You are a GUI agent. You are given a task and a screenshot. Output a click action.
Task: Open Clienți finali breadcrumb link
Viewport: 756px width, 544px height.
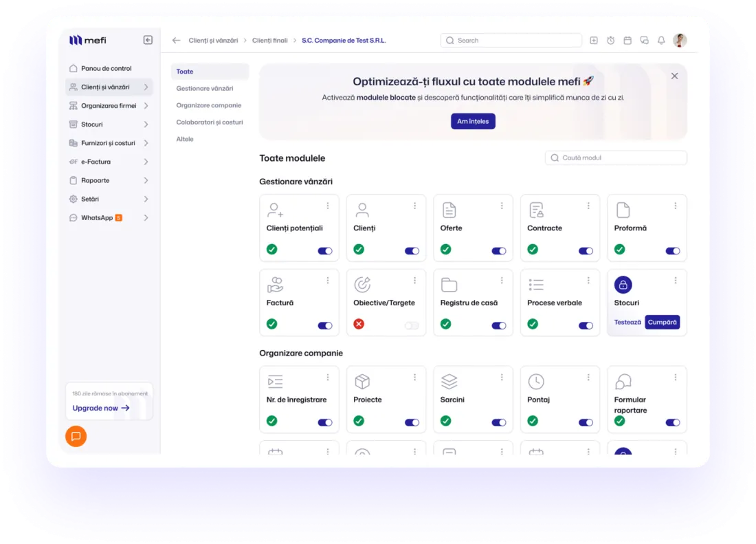(x=269, y=41)
